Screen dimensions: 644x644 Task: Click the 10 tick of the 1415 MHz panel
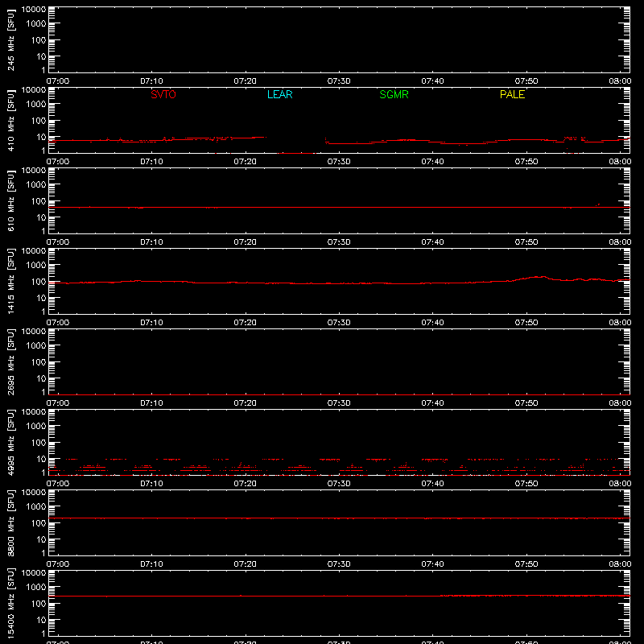(41, 298)
